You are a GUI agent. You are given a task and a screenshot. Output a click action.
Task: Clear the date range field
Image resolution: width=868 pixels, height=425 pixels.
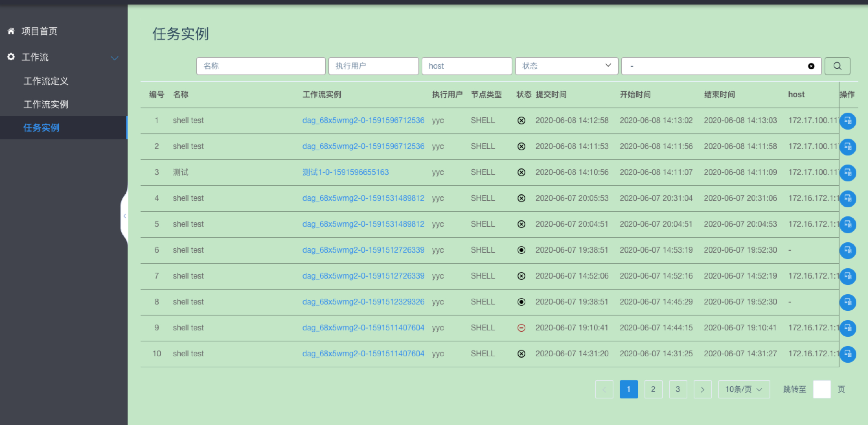tap(811, 66)
